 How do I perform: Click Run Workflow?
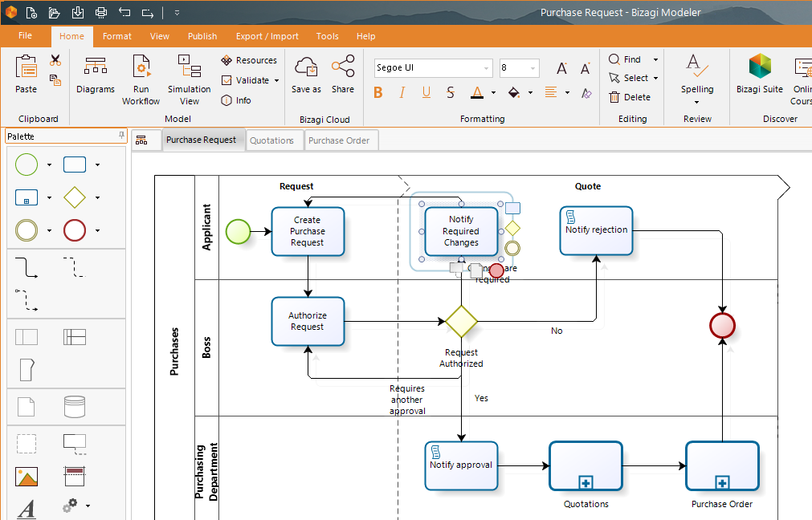(x=141, y=79)
